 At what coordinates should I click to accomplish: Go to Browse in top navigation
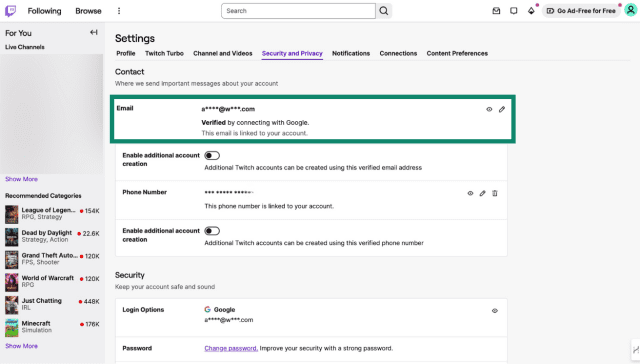tap(88, 11)
